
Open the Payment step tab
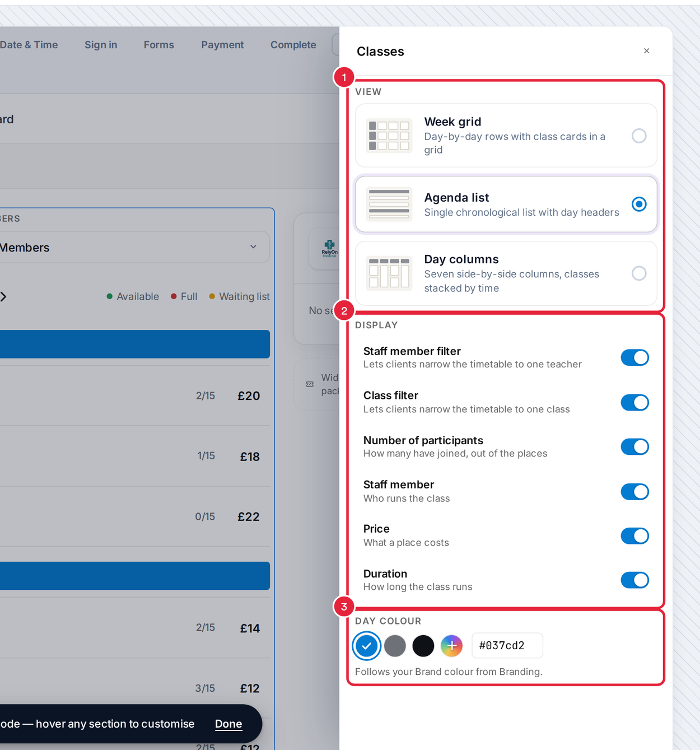pyautogui.click(x=222, y=45)
